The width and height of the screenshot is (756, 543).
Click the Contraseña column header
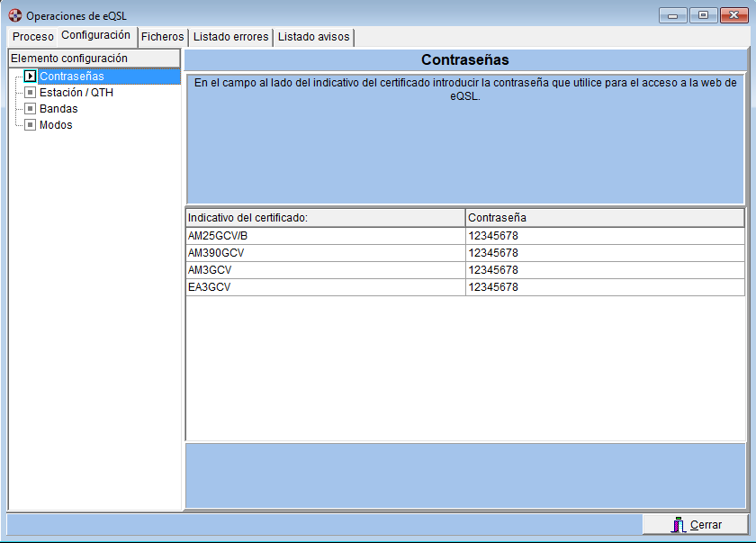(604, 218)
